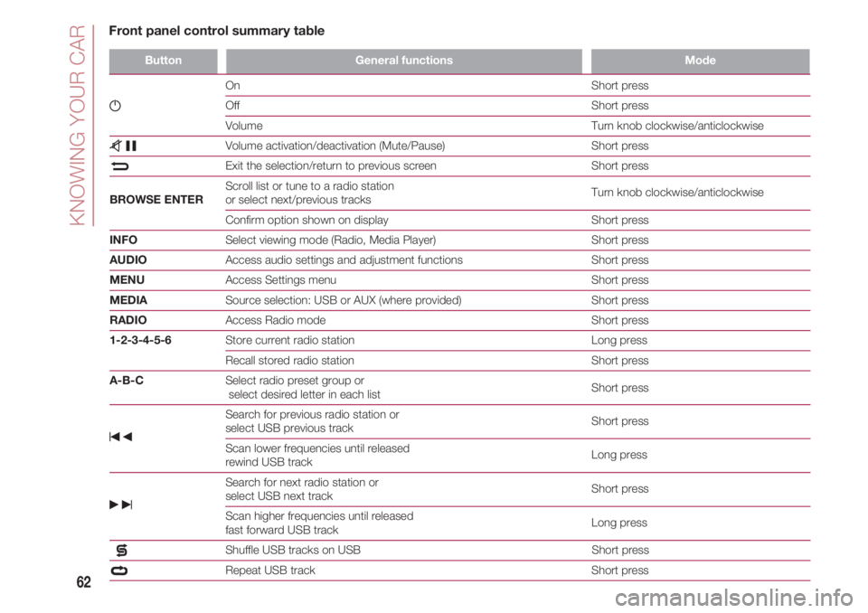Click 'Recall stored radio station' text
The image size is (868, 613).
pos(289,361)
